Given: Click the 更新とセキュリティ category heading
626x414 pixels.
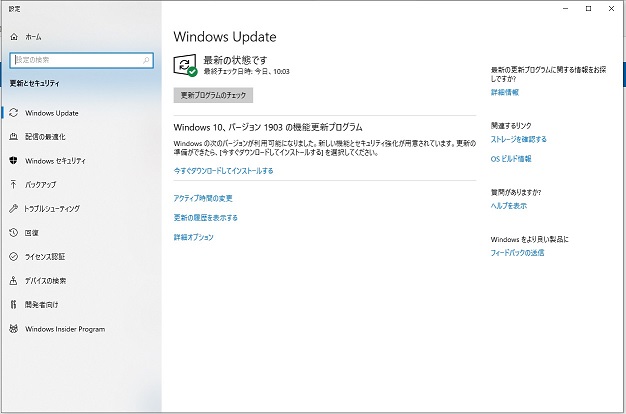Looking at the screenshot, I should point(35,83).
